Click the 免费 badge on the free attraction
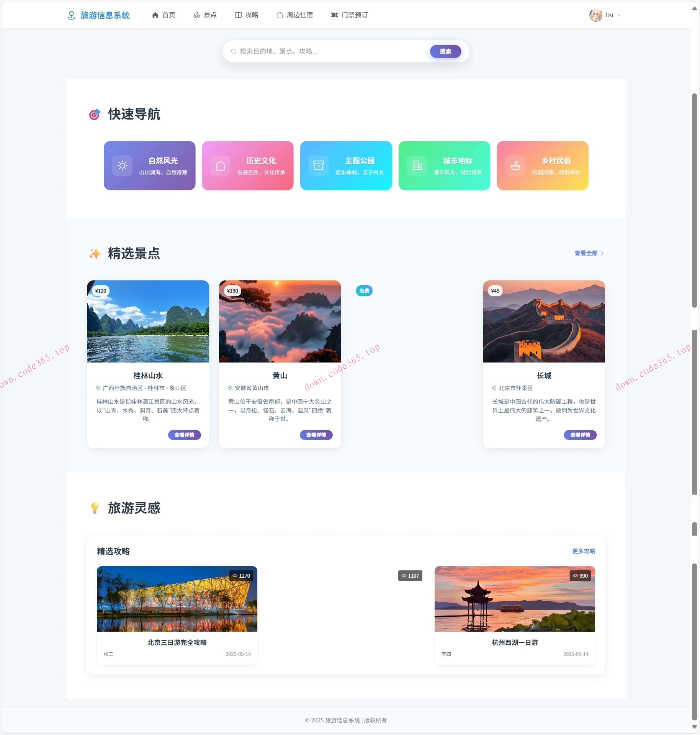The width and height of the screenshot is (700, 735). (364, 291)
